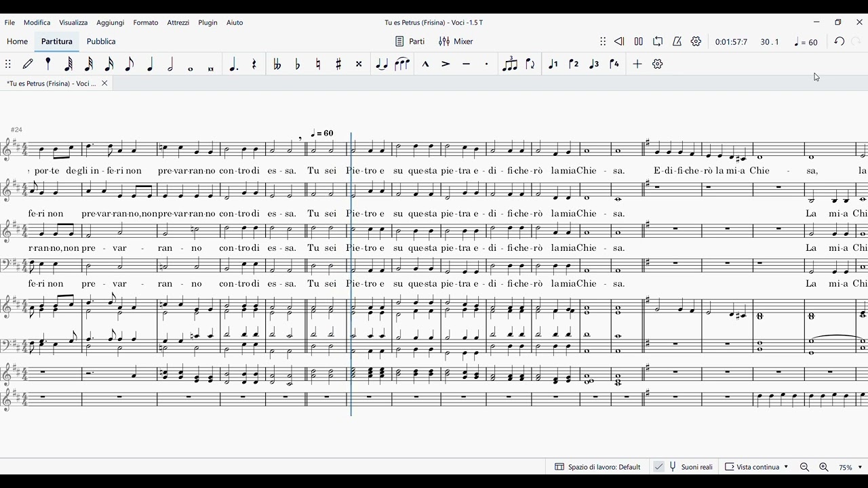The height and width of the screenshot is (488, 868).
Task: Open playback settings gear
Action: coord(696,41)
